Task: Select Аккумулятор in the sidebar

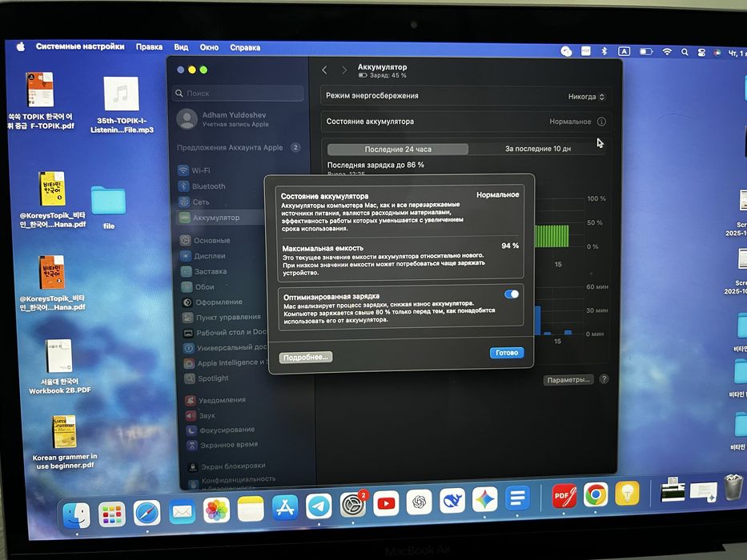Action: [220, 218]
